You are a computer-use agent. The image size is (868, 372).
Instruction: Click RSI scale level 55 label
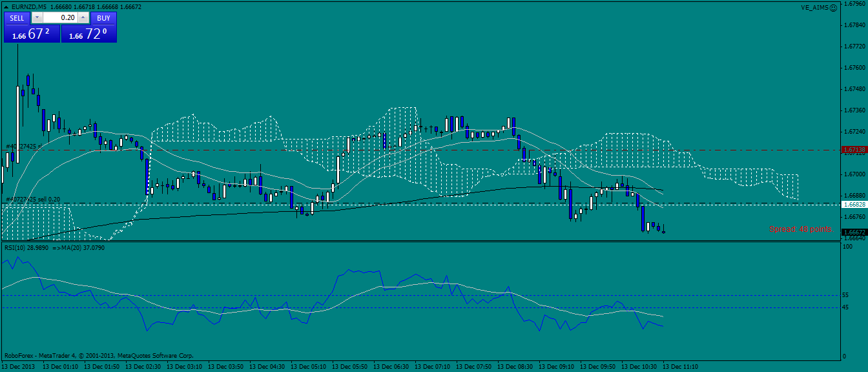tap(846, 294)
